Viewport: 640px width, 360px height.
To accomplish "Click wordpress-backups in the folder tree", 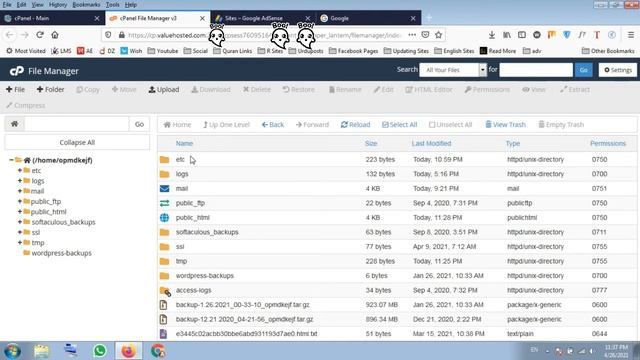I will point(61,253).
